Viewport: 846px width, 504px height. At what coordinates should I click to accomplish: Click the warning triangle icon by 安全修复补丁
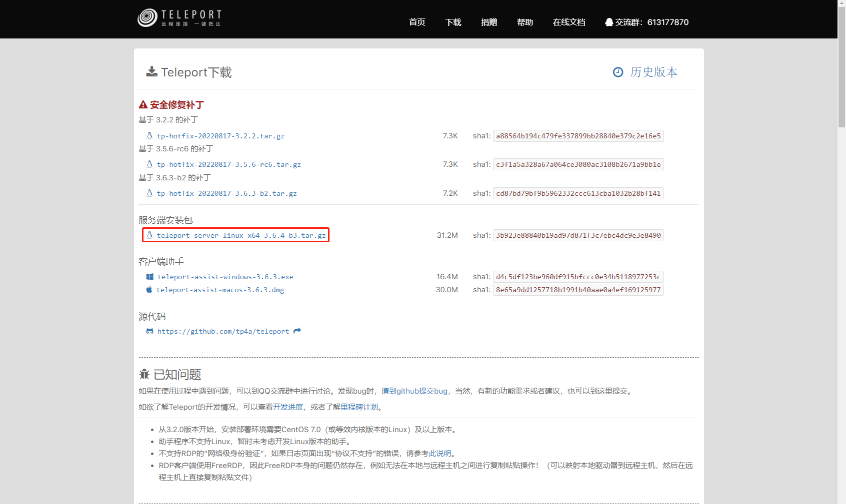(x=143, y=105)
